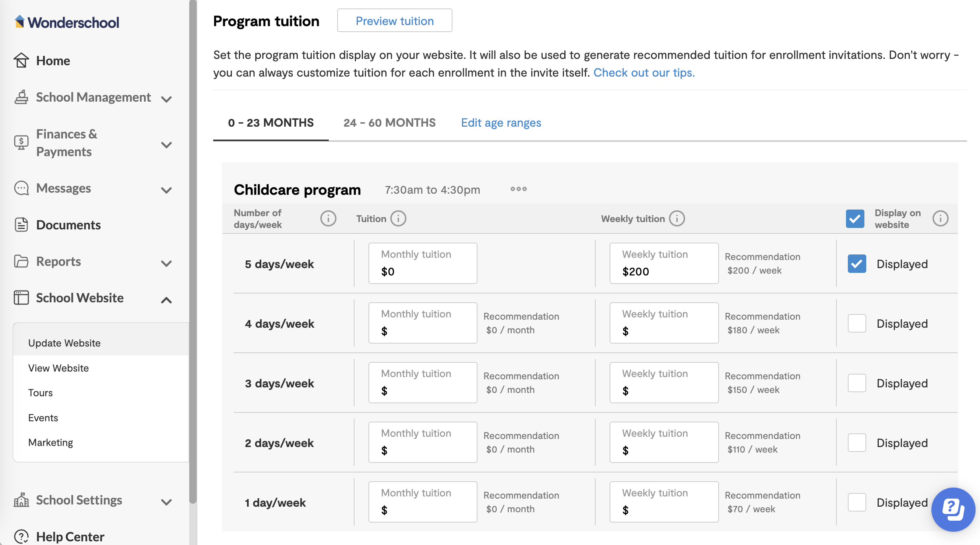The width and height of the screenshot is (980, 545).
Task: Click the 'Childcare program' heading
Action: pos(297,190)
